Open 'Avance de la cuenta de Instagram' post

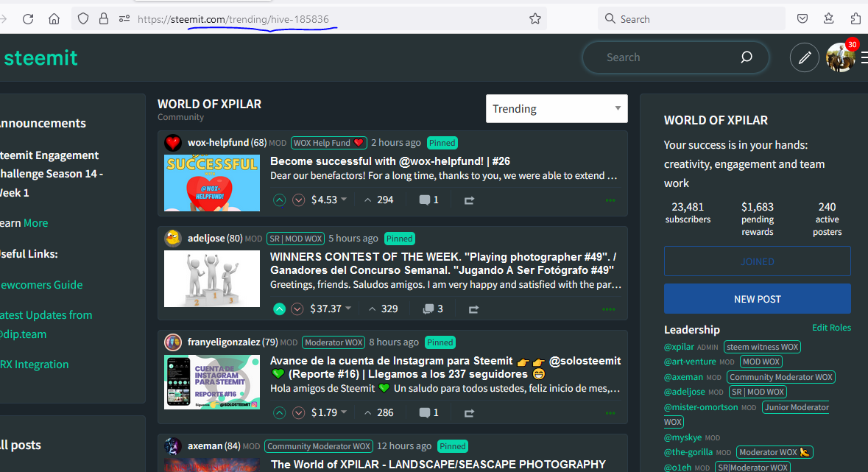click(445, 367)
